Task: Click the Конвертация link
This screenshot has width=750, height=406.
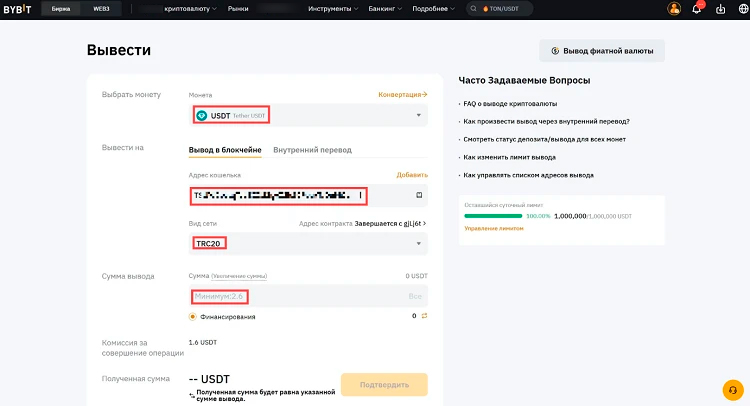Action: click(402, 95)
